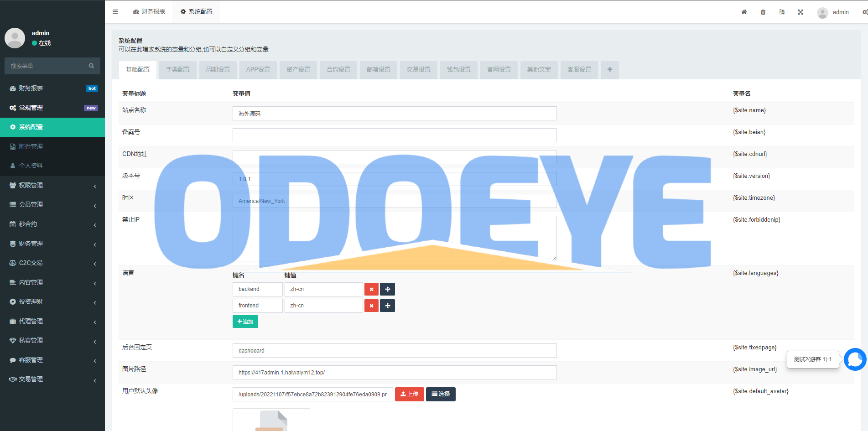Viewport: 868px width, 431px height.
Task: Click the default avatar path field
Action: 313,395
